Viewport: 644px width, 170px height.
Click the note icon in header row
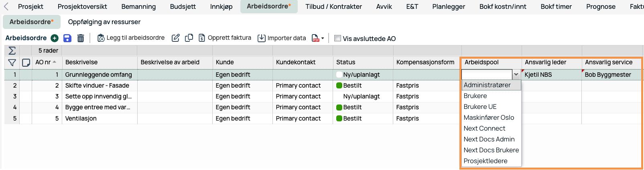click(x=26, y=62)
